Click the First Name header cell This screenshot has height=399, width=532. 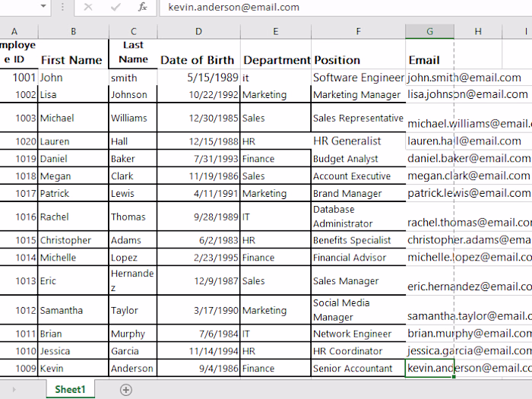click(x=73, y=54)
